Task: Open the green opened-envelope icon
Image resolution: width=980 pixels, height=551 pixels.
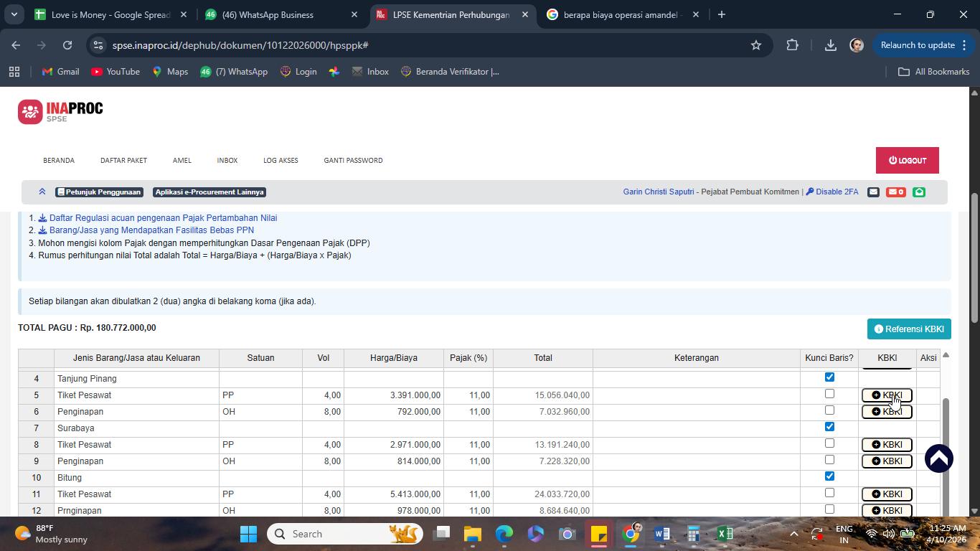Action: pyautogui.click(x=919, y=192)
